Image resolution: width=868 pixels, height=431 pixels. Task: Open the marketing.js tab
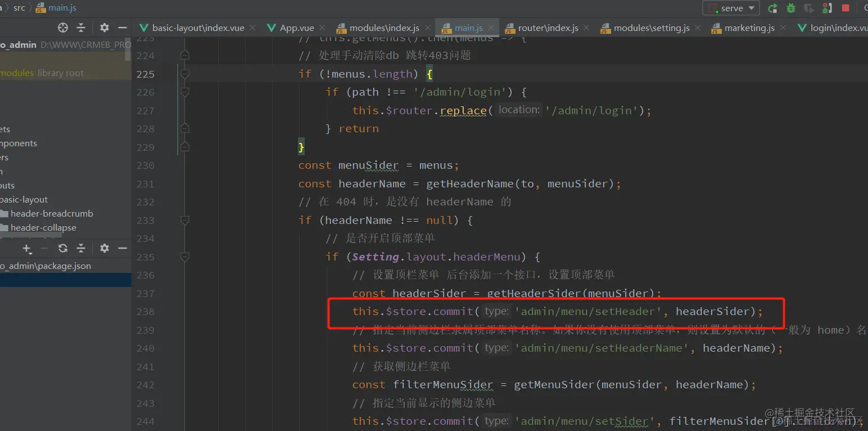click(x=749, y=28)
